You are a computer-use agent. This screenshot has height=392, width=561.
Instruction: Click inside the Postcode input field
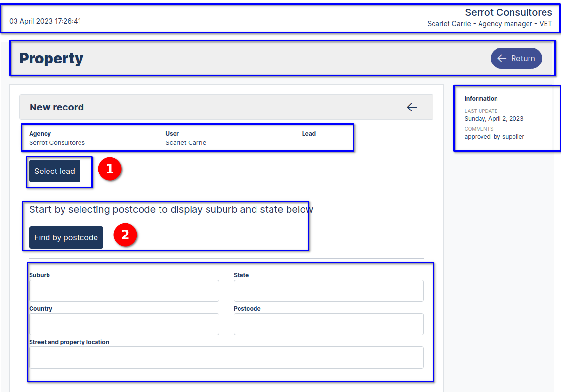328,324
